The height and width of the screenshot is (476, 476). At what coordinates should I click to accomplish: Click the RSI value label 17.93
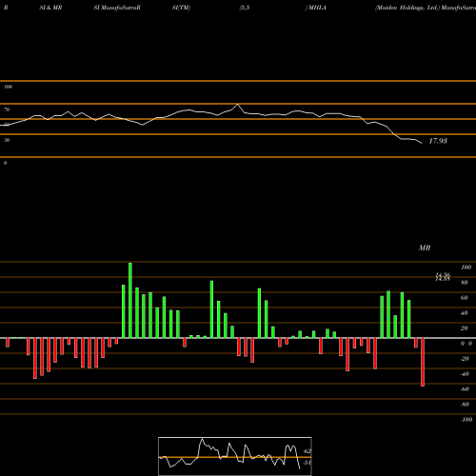point(438,141)
